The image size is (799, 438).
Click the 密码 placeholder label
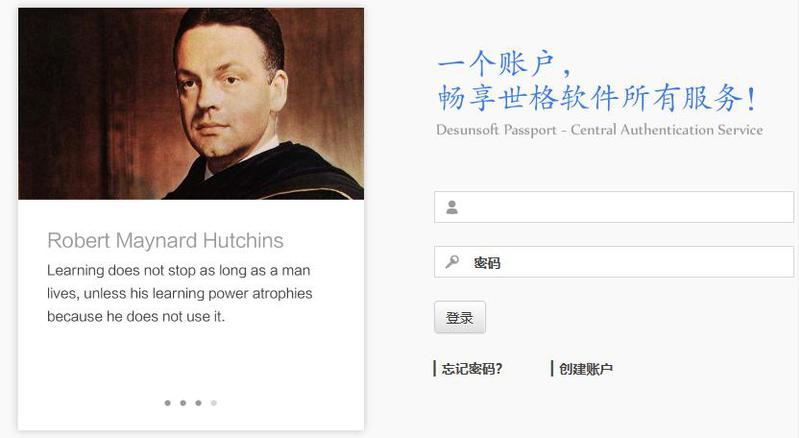tap(487, 263)
